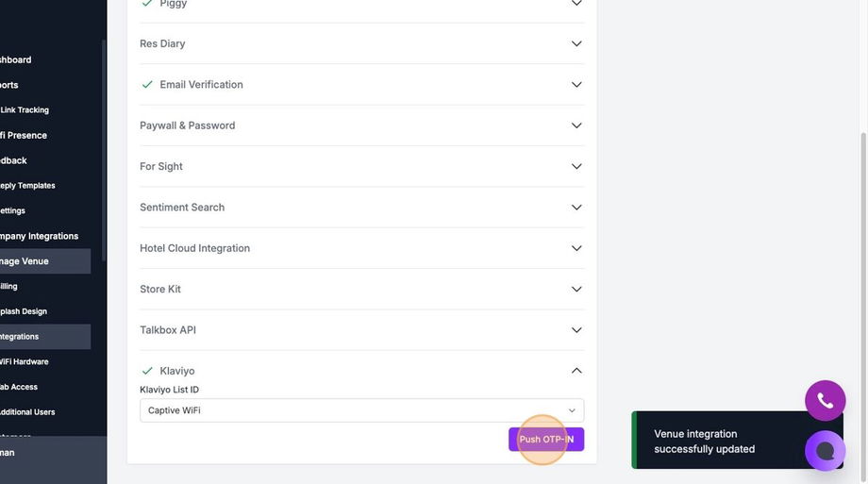Expand the For Sight integration chevron
This screenshot has width=868, height=484.
tap(576, 166)
